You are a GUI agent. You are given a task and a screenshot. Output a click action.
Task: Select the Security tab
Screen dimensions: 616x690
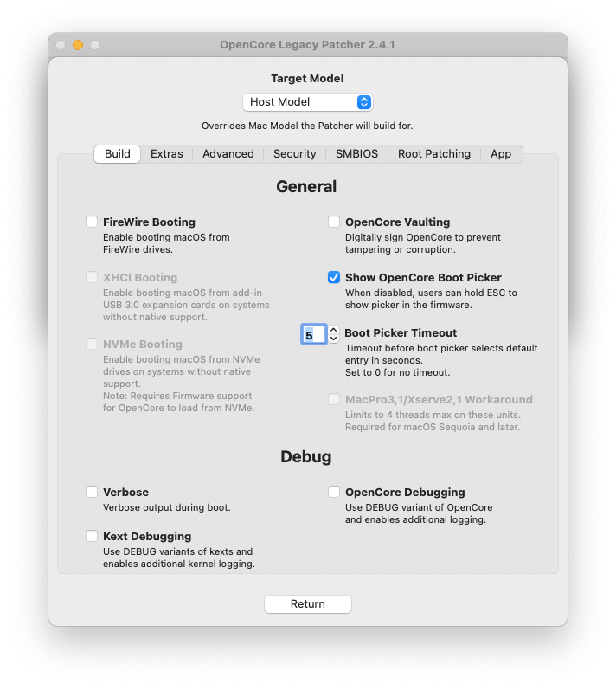pos(295,154)
